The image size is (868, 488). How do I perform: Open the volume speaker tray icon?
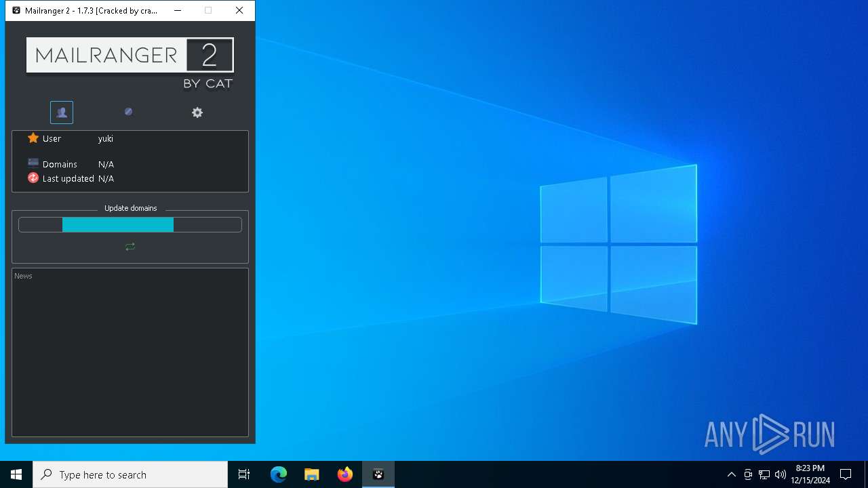(781, 474)
